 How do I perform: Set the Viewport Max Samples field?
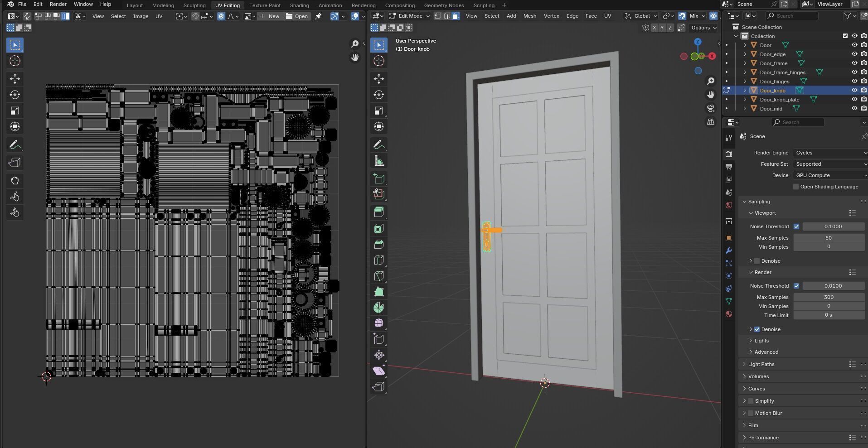tap(829, 238)
